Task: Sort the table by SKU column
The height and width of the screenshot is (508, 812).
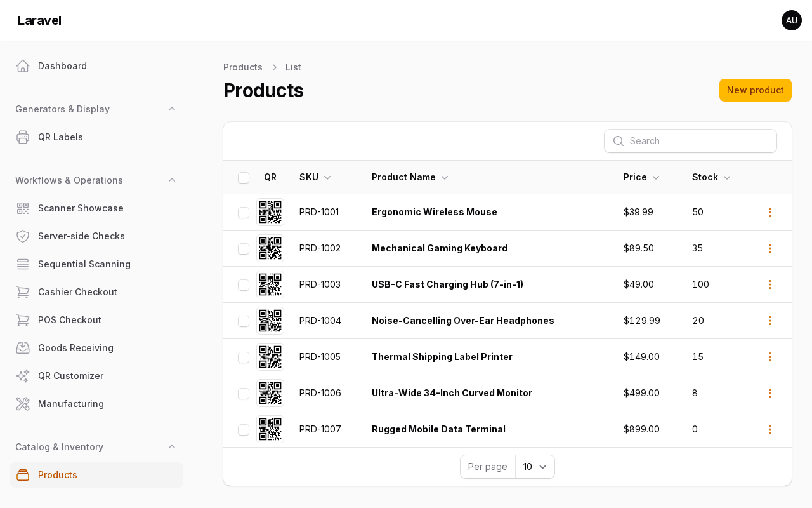Action: coord(315,177)
